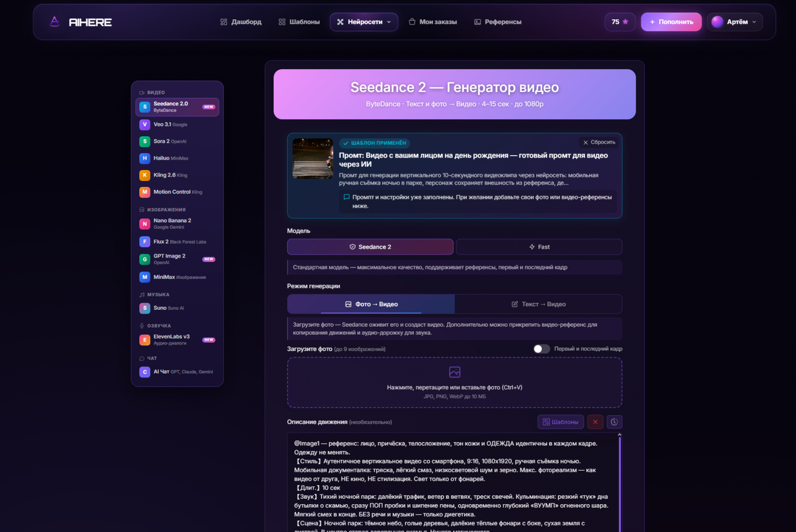Click the AIHERE logo
Viewport: 796px width, 532px height.
[x=81, y=22]
